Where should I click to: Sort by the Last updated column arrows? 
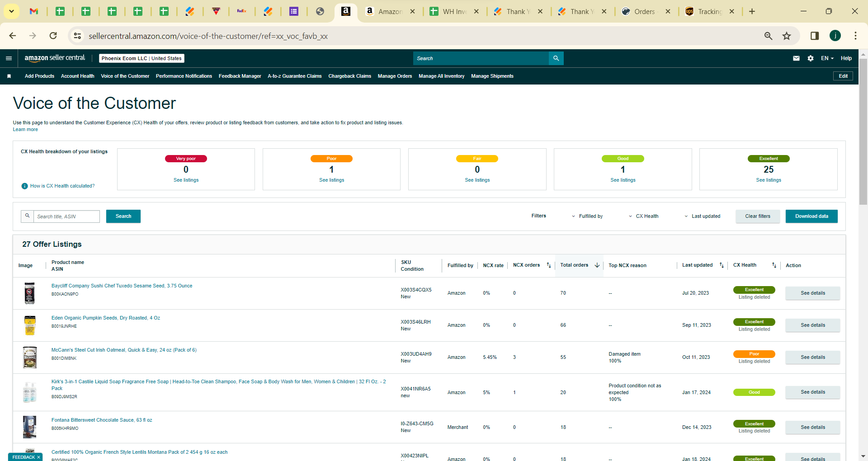point(722,265)
